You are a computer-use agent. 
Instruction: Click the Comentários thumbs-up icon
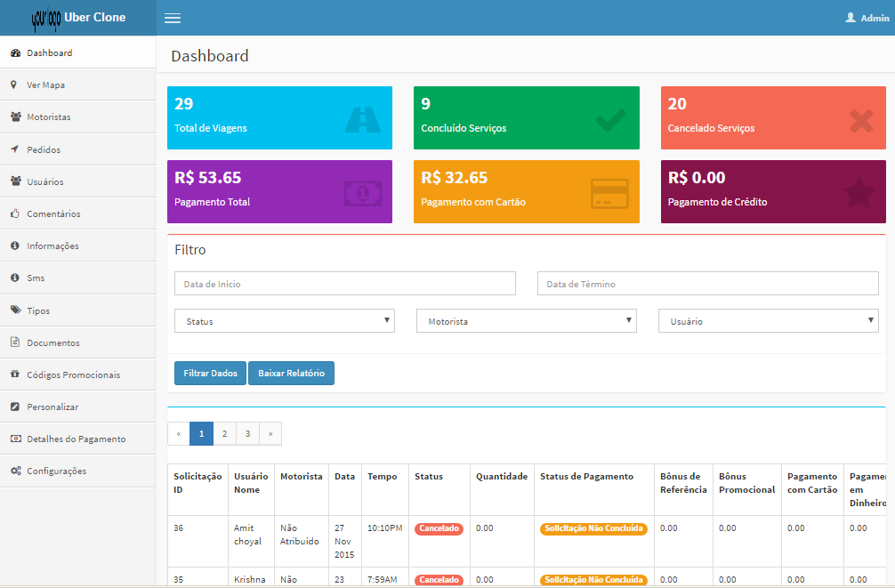(15, 213)
